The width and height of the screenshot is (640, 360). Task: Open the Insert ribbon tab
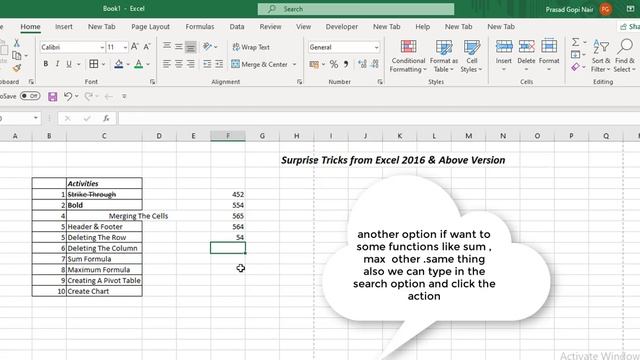(x=64, y=27)
